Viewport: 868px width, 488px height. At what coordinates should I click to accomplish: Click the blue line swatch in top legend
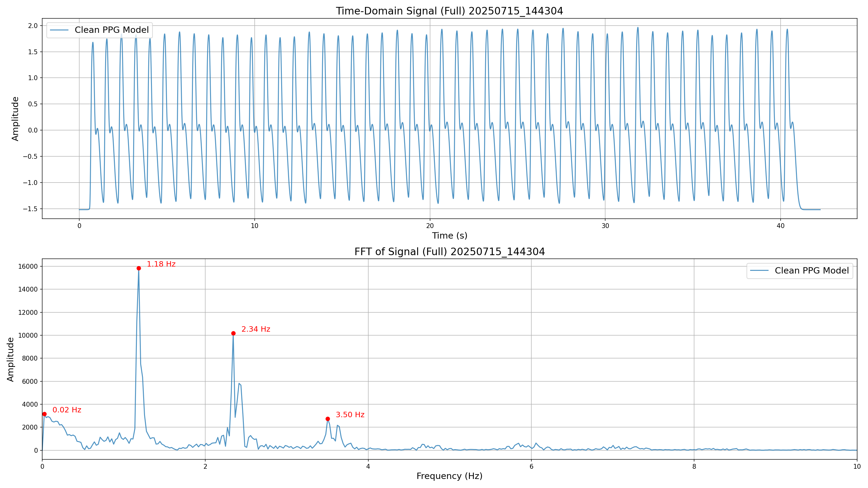click(59, 30)
